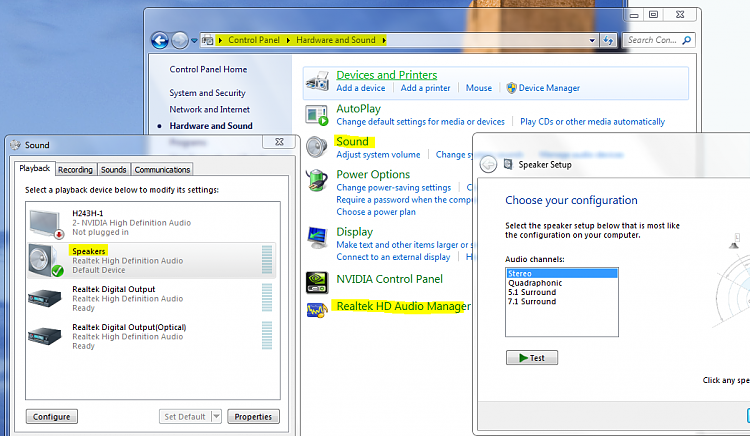Select the H243H-1 monitor device icon

[x=46, y=223]
